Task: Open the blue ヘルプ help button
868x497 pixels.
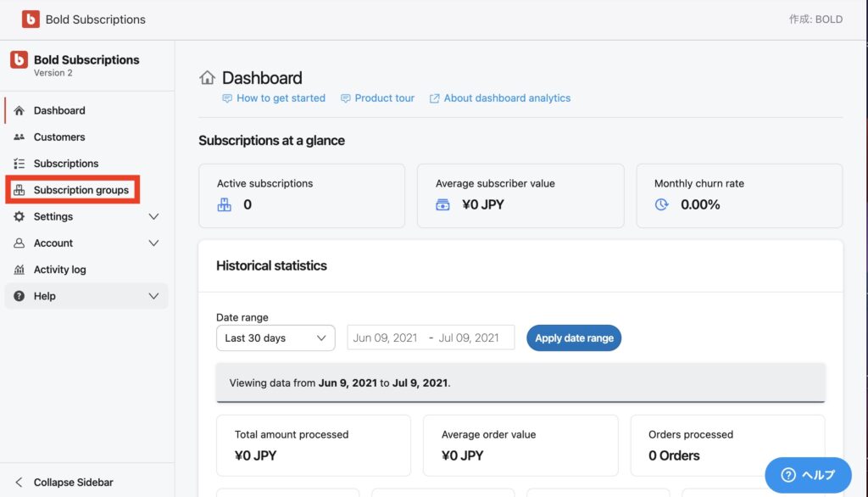Action: point(808,475)
